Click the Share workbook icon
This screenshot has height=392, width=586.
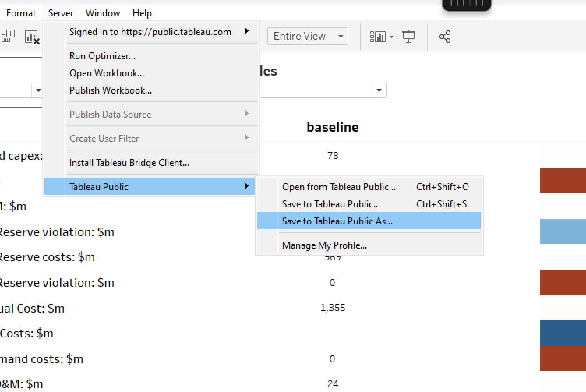pyautogui.click(x=445, y=37)
